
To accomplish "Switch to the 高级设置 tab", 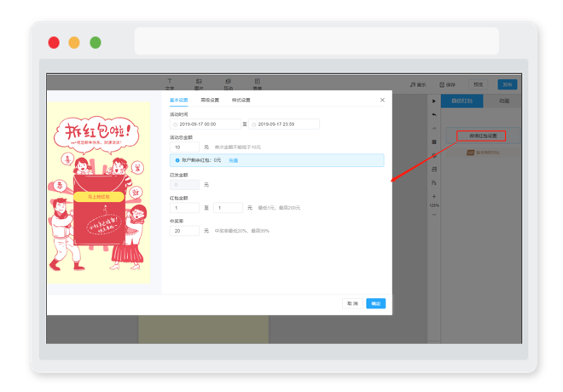I will [x=210, y=100].
